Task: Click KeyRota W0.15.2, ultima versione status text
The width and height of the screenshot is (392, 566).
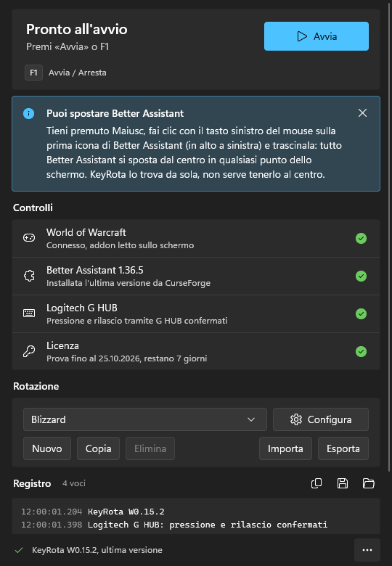Action: 97,550
